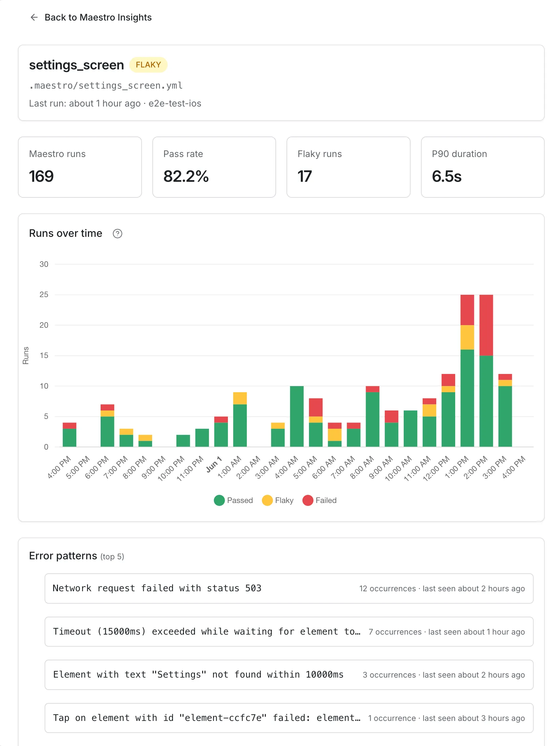Select the Maestro runs 169 card

click(x=80, y=167)
